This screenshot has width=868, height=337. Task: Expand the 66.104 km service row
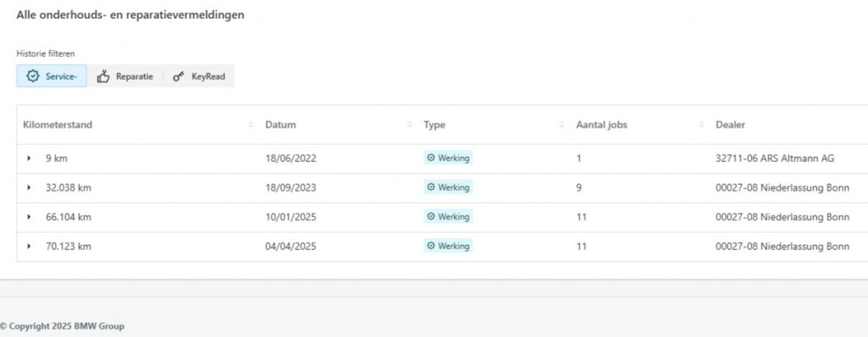point(29,217)
